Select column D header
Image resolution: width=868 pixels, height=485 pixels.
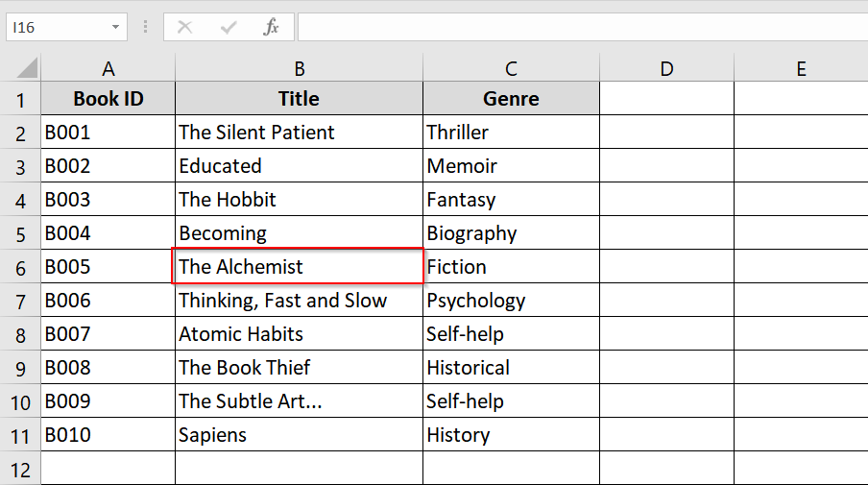(x=666, y=68)
